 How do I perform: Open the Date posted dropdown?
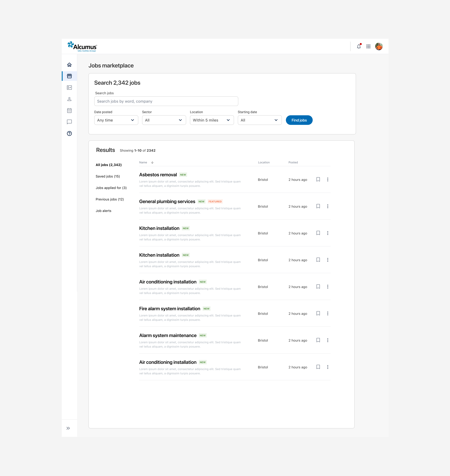point(116,120)
